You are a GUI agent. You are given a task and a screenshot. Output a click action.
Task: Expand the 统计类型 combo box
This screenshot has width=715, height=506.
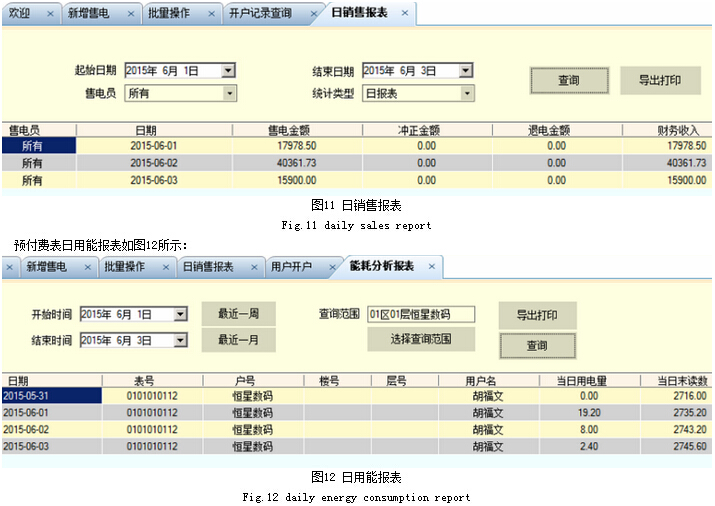click(x=467, y=94)
